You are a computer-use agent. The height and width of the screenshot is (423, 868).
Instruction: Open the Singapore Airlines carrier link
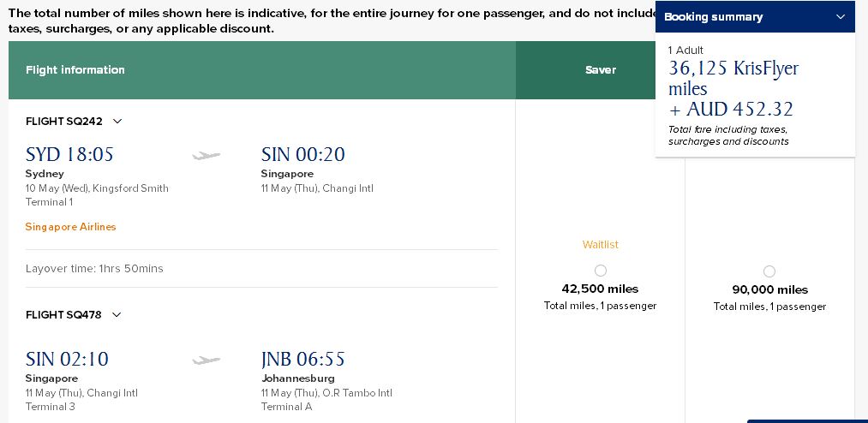click(x=71, y=227)
